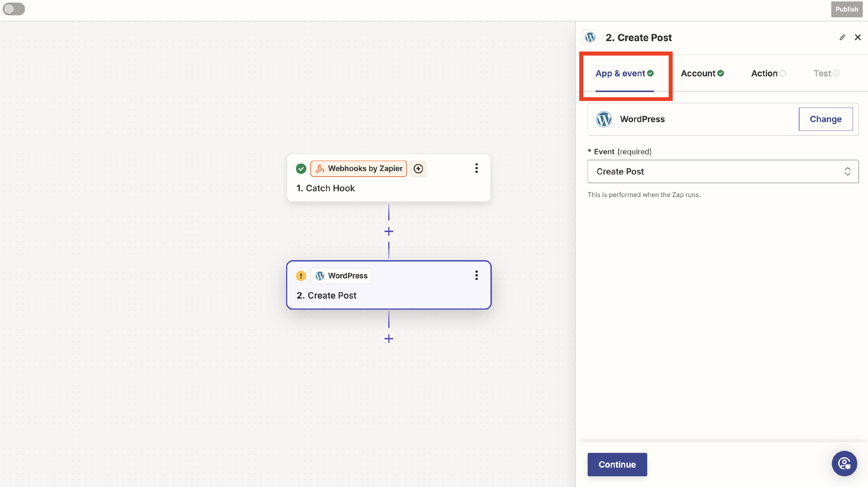This screenshot has height=487, width=868.
Task: Click the green checkmark on Catch Hook step
Action: click(x=301, y=168)
